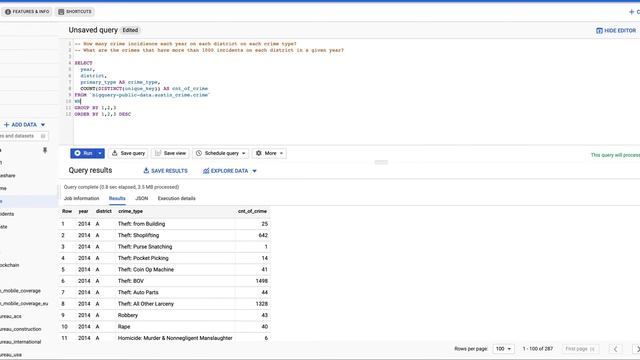Click the Schedule query clock icon

(199, 153)
